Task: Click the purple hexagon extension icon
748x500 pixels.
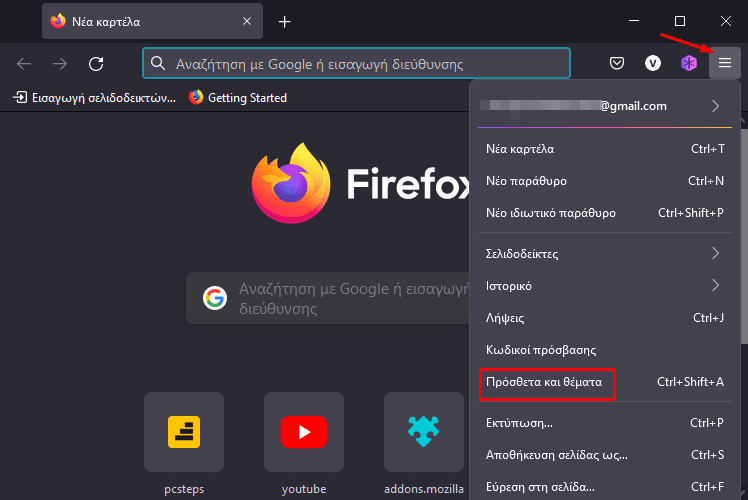Action: [689, 63]
